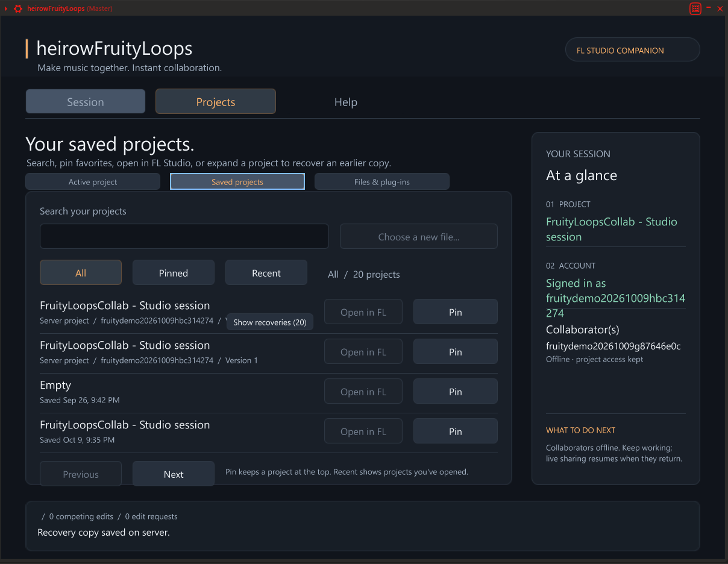Screen dimensions: 728x564
Task: Click the 'At a glance' heading
Action: point(582,175)
